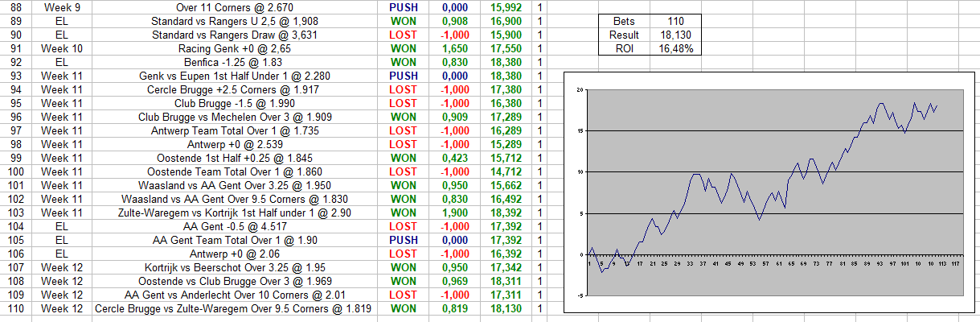Select the running total 18,392
Viewport: 980px width, 322px height.
pyautogui.click(x=506, y=213)
